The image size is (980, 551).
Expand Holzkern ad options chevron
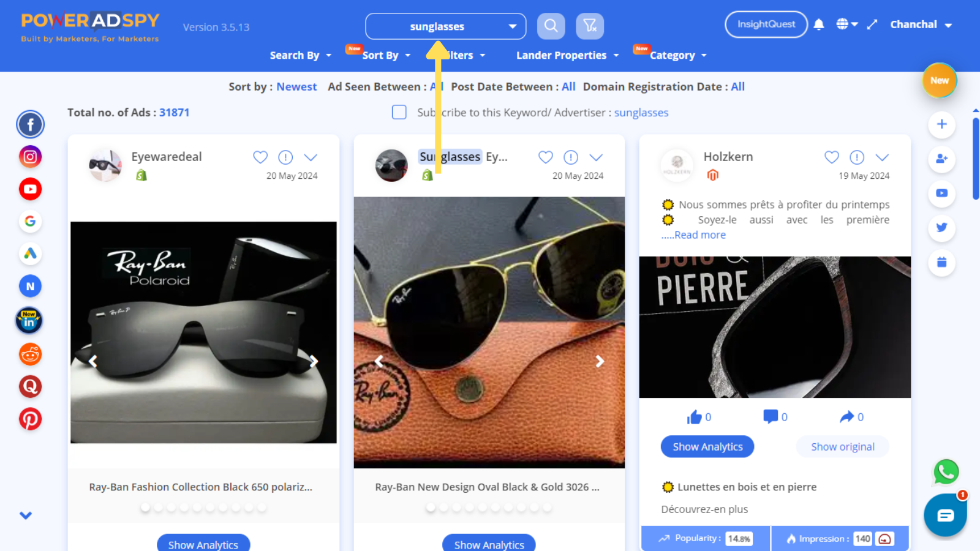tap(882, 157)
